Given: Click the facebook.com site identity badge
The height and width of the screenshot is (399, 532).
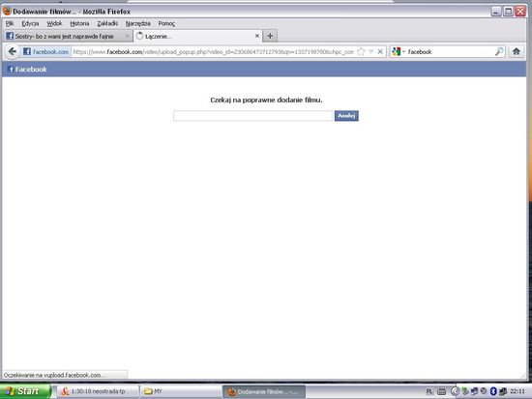Looking at the screenshot, I should click(45, 52).
